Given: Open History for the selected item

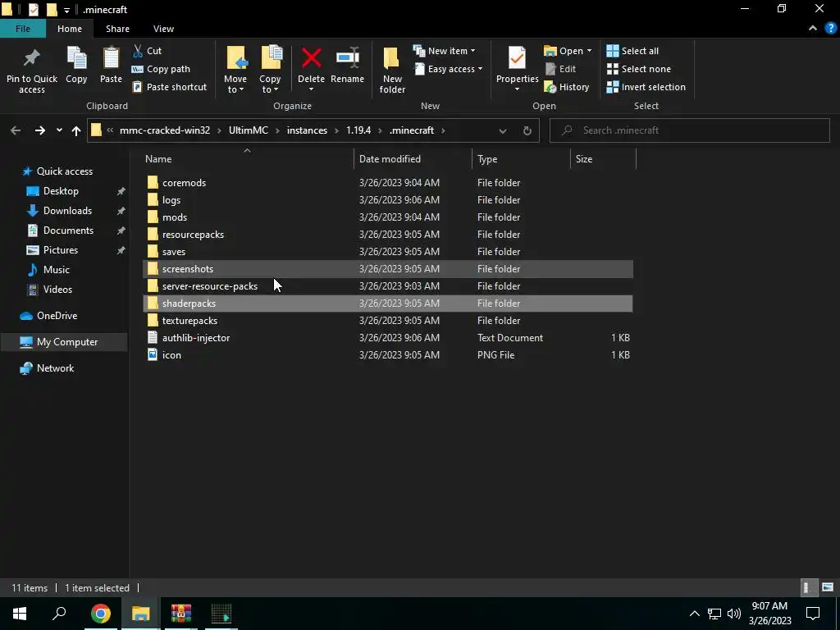Looking at the screenshot, I should (x=567, y=87).
